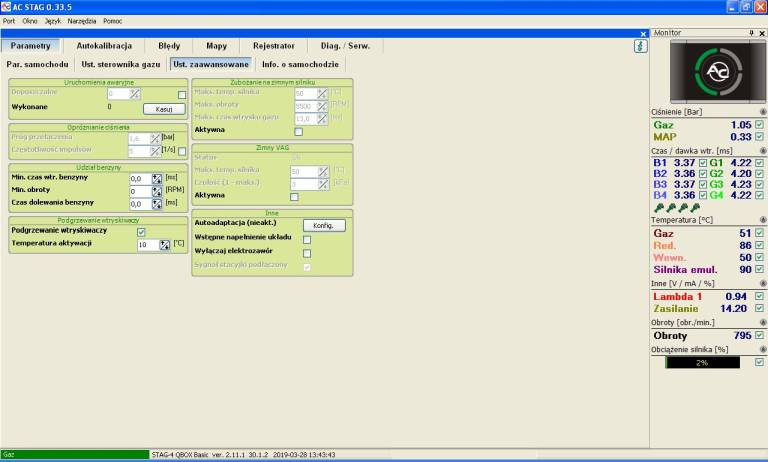
Task: Toggle the B1 injection time checkbox
Action: pyautogui.click(x=703, y=163)
